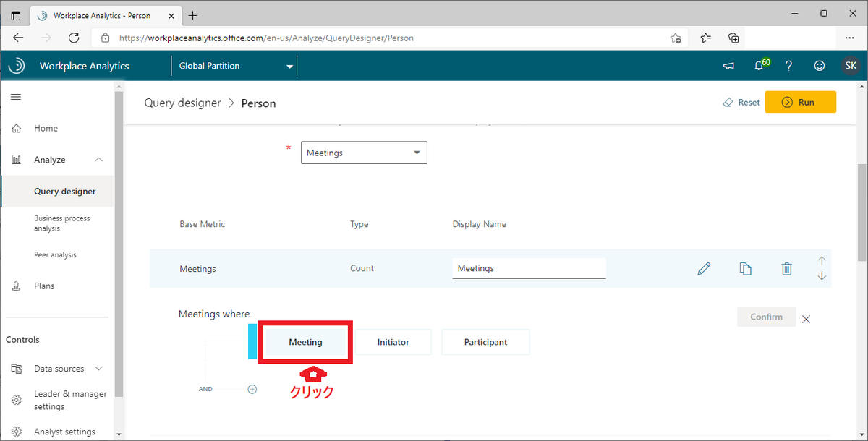Click the Count type value
This screenshot has height=441, width=868.
point(362,268)
